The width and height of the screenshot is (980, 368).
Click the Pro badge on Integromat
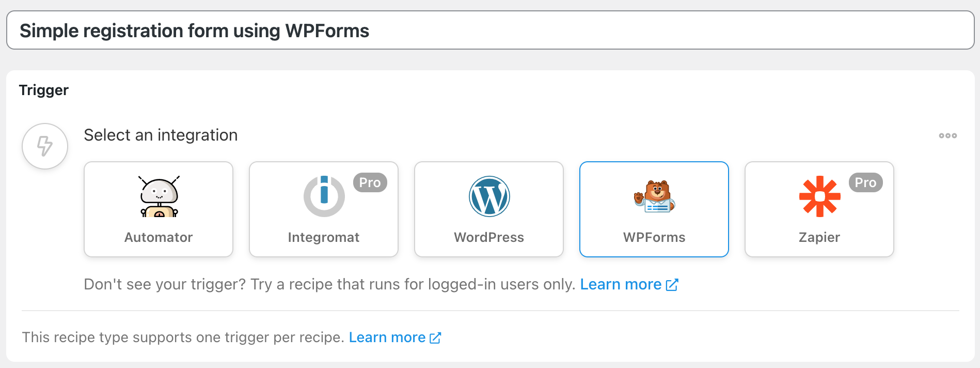[370, 182]
